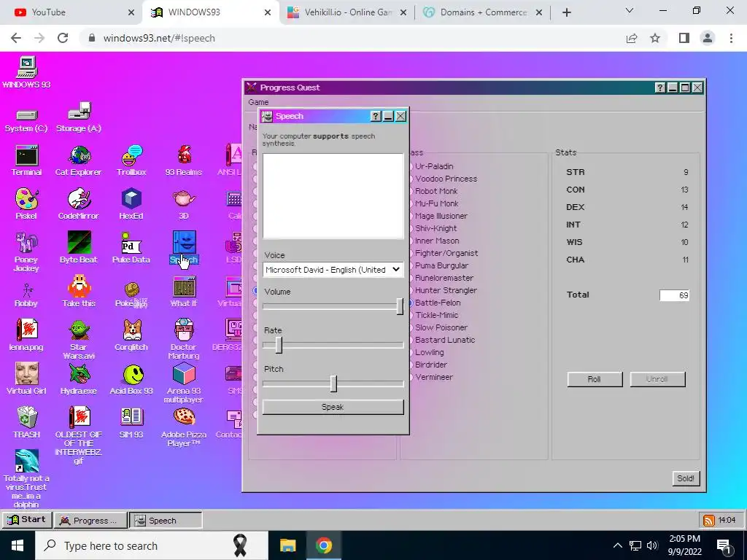Open the Chrome tab list chevron
The width and height of the screenshot is (747, 560).
(x=630, y=11)
